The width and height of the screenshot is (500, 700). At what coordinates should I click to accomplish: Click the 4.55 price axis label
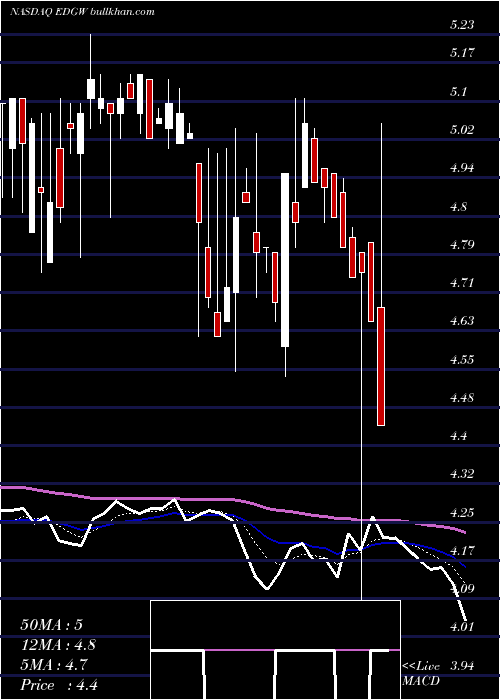pos(462,359)
